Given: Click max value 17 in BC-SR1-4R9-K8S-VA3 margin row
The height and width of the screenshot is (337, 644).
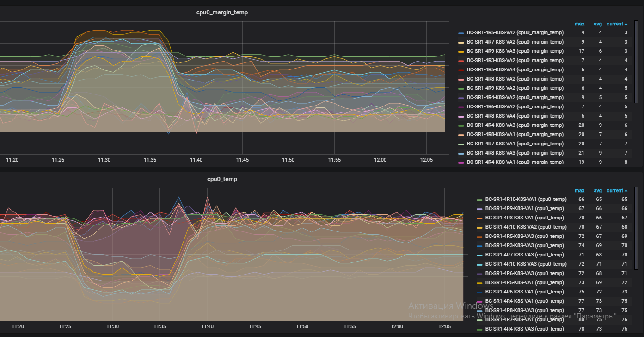Looking at the screenshot, I should coord(582,51).
